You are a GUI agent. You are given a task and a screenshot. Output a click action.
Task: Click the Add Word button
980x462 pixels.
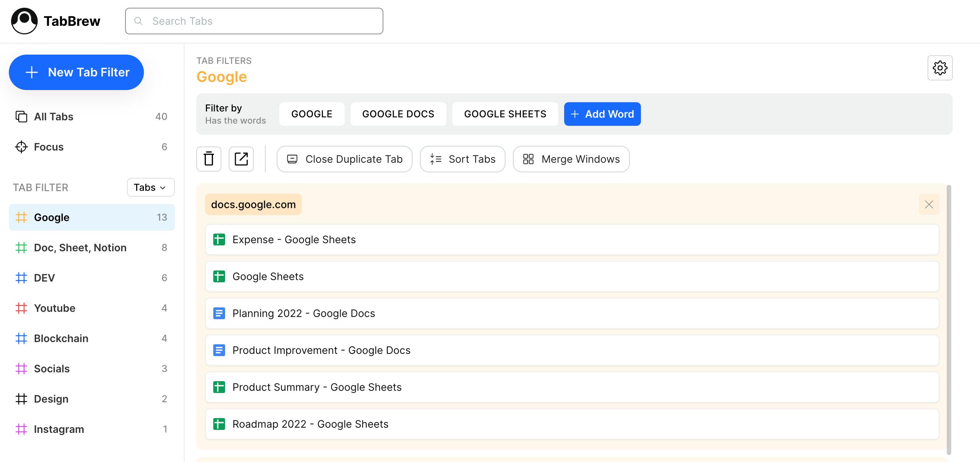tap(602, 114)
